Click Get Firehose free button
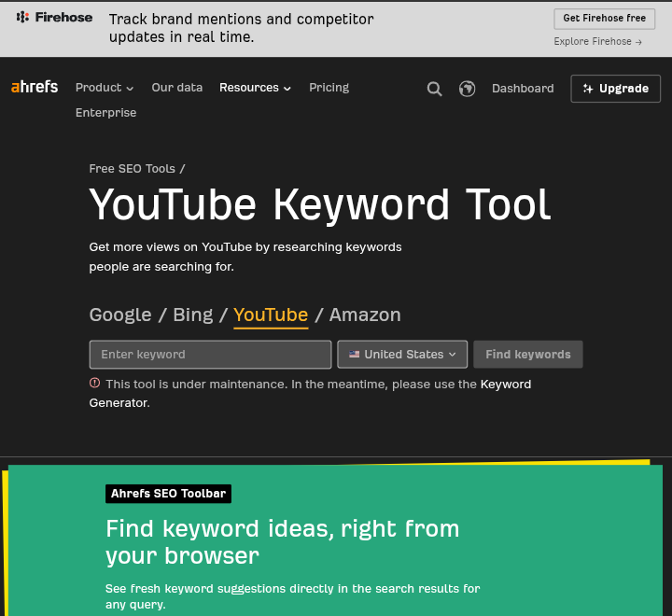 pos(604,19)
